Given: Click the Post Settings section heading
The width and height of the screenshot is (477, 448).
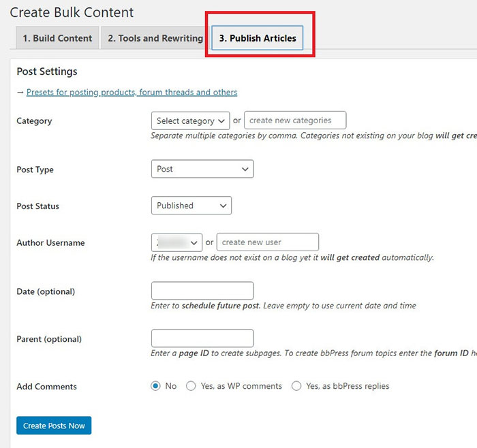Looking at the screenshot, I should [x=47, y=71].
